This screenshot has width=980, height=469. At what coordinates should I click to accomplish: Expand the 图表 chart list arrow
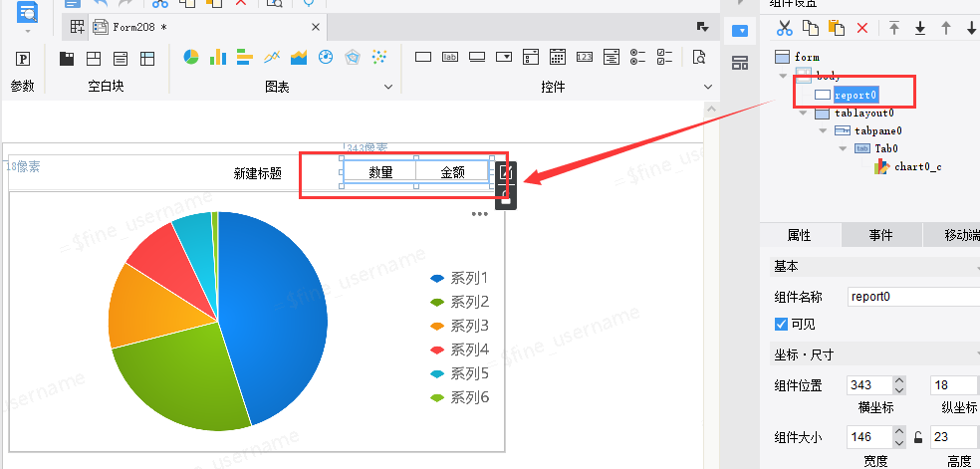(388, 87)
